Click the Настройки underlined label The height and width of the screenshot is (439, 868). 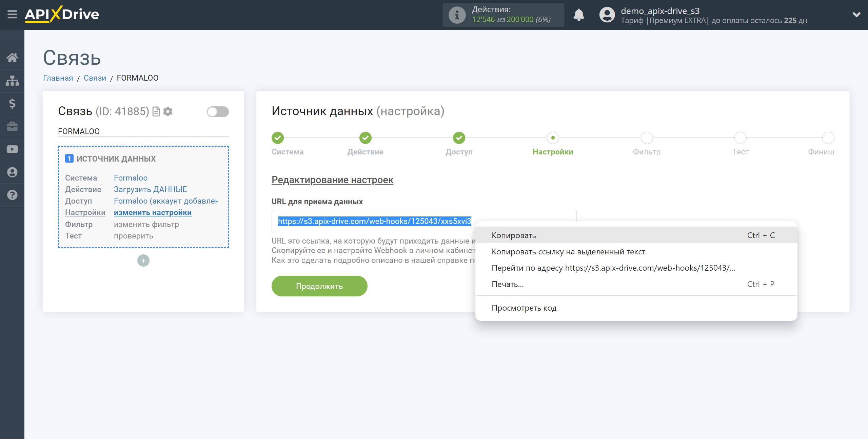[85, 213]
